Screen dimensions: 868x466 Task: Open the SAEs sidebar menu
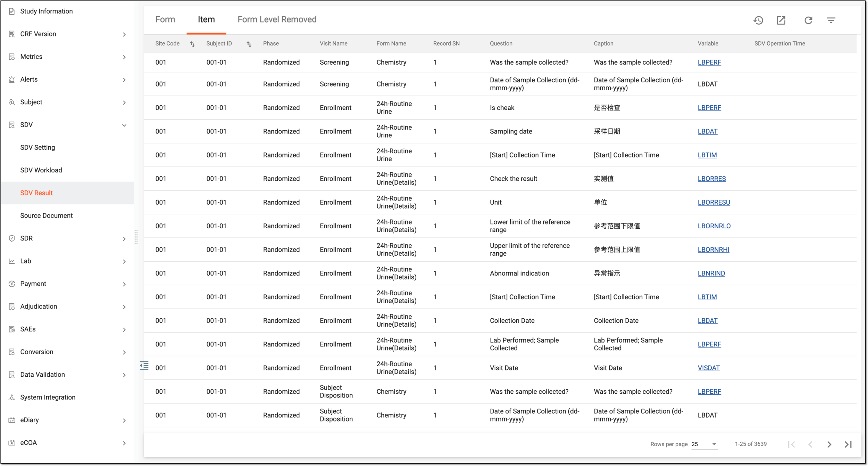[67, 329]
